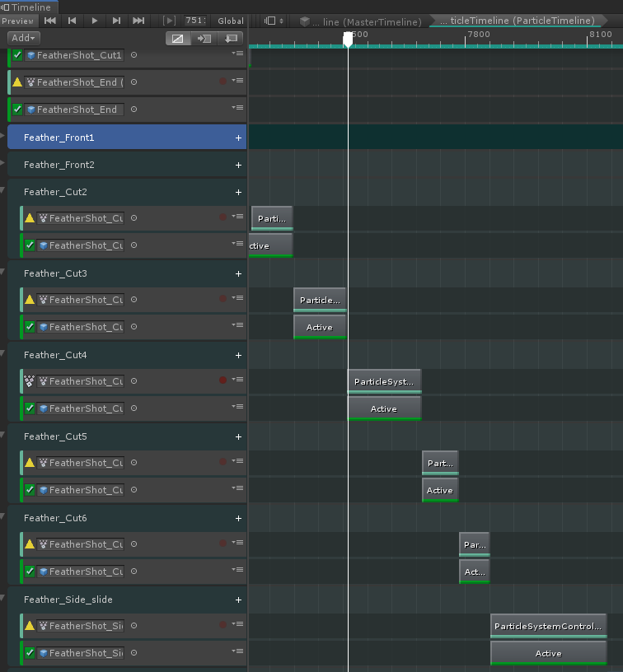Toggle the checkbox on Feather_Cut3 activation track
Screen dimensions: 623x672
[30, 327]
